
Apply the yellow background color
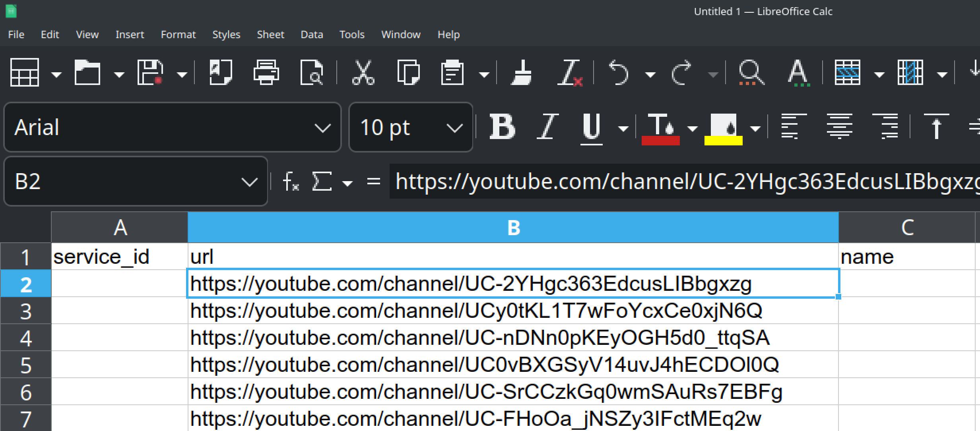(723, 129)
